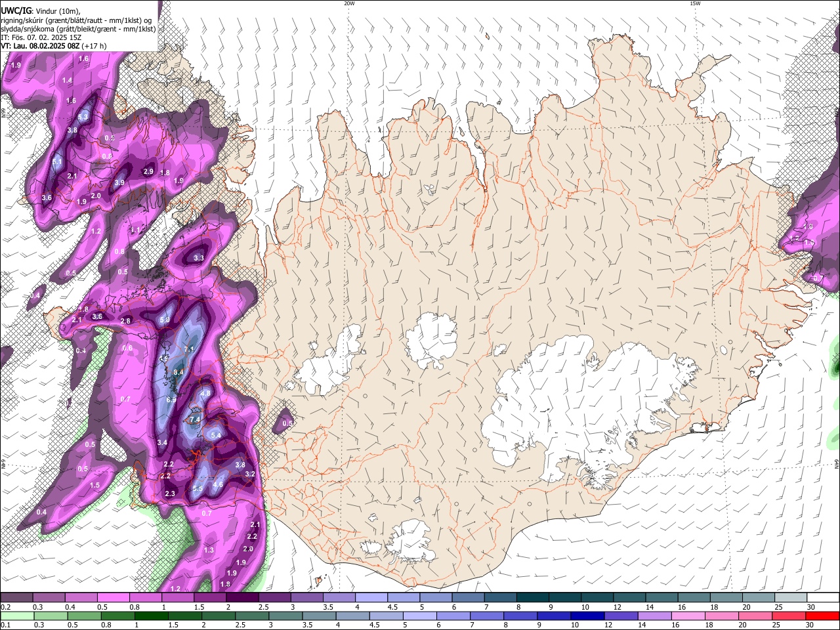Click the UWC/IG Vindur (10m) title text
This screenshot has height=630, width=840.
(40, 11)
